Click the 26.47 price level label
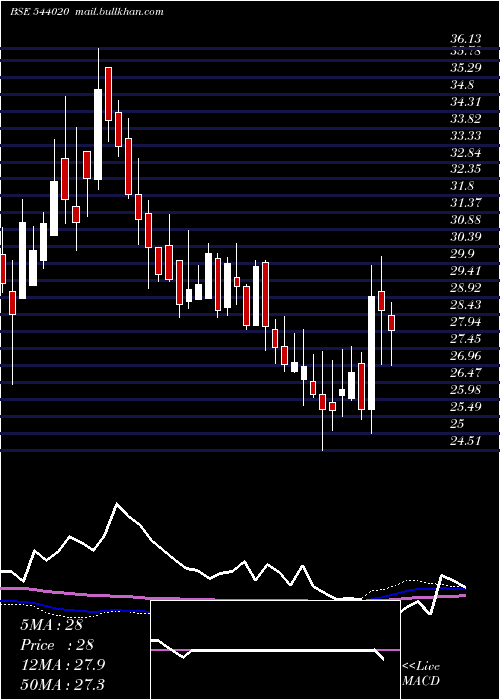This screenshot has width=500, height=700. [466, 372]
